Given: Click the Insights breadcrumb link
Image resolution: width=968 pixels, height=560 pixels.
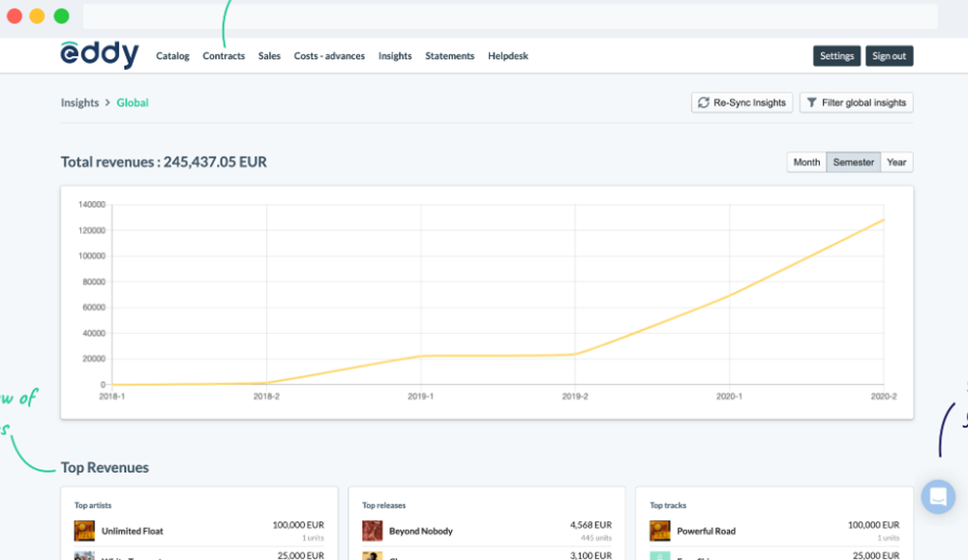Looking at the screenshot, I should point(80,103).
